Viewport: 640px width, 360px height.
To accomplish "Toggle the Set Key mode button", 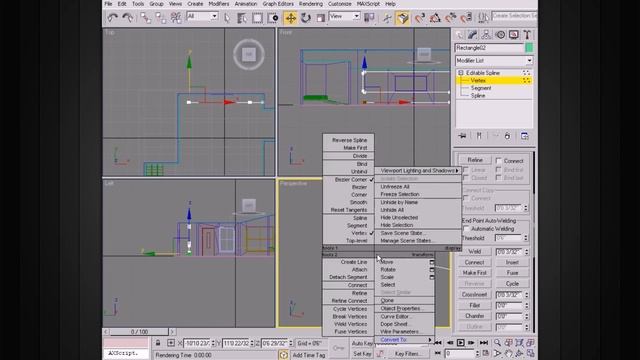I will click(x=362, y=353).
